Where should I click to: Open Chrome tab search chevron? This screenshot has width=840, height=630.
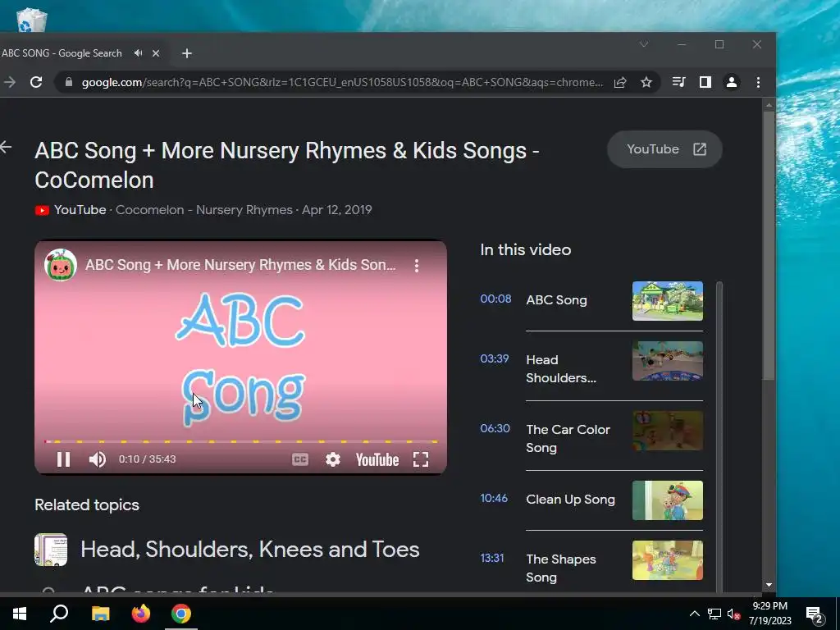644,44
